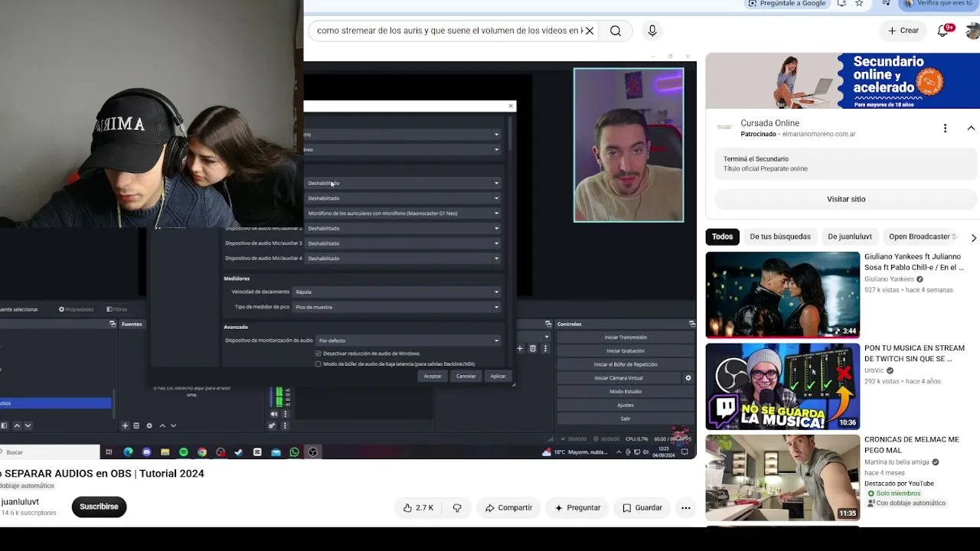Clear the YouTube search box text
The image size is (980, 551).
(x=590, y=31)
